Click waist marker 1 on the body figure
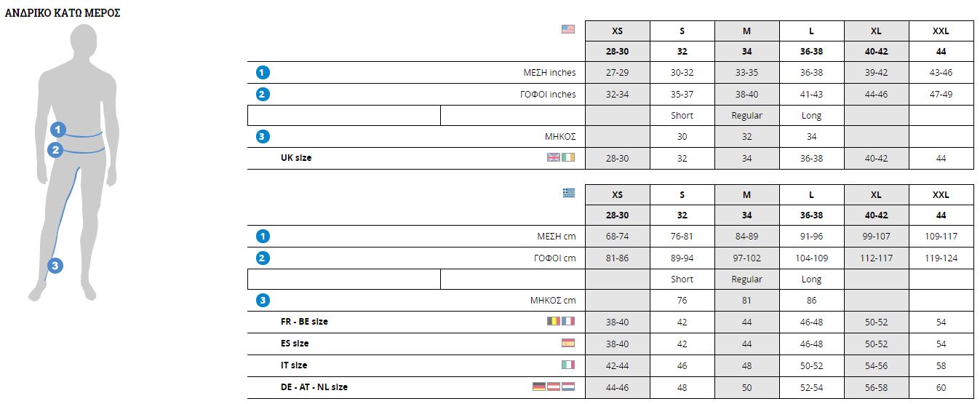 [58, 130]
